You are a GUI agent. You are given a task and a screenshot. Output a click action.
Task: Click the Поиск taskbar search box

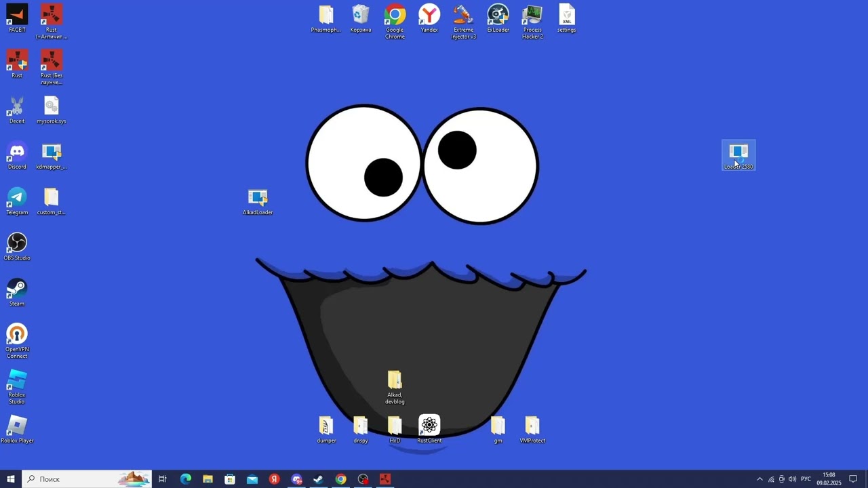point(87,479)
